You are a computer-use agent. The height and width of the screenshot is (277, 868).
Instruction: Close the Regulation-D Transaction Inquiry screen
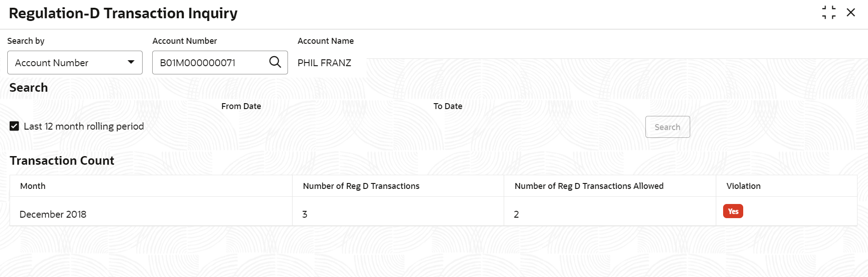(x=851, y=13)
